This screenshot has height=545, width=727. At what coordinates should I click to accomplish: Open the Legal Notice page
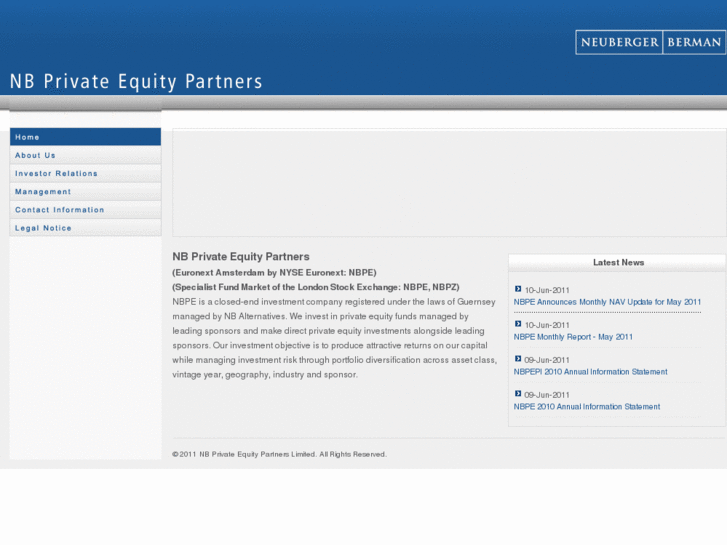pos(85,228)
